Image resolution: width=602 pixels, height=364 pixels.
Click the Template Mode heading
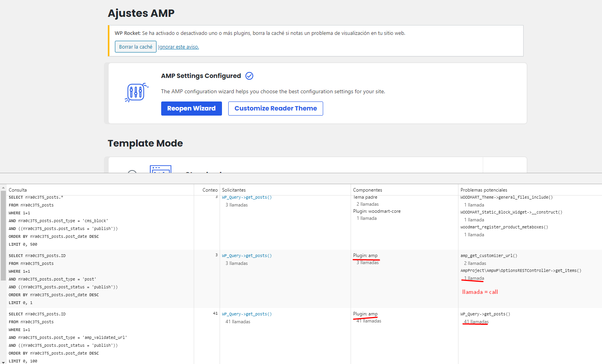[x=145, y=143]
